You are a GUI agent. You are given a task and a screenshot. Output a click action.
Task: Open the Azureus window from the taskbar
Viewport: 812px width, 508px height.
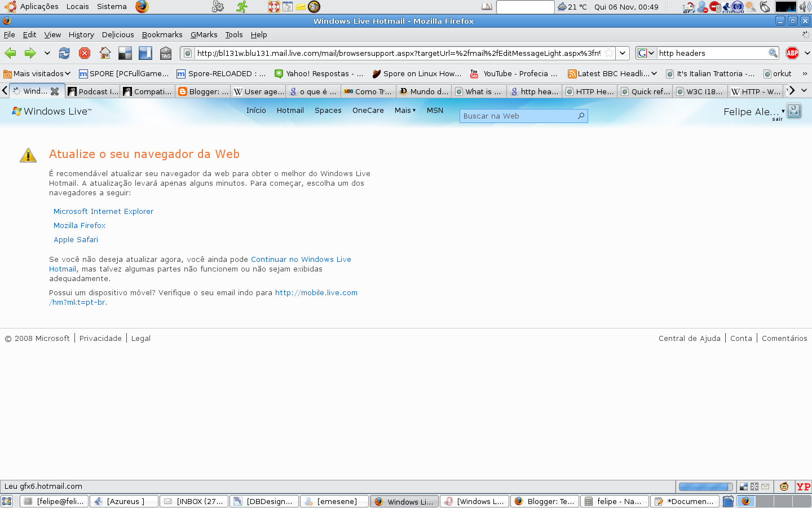[124, 501]
